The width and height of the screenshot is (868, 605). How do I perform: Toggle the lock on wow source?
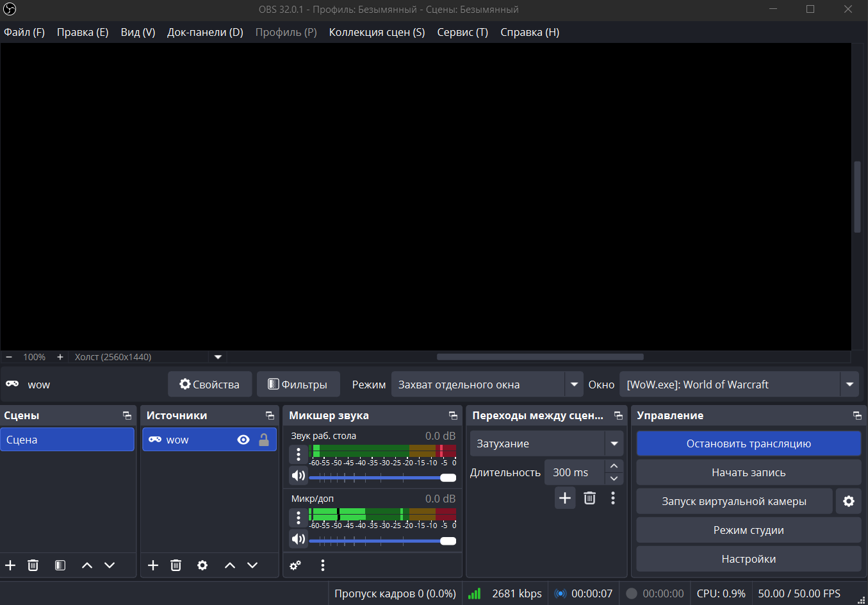[263, 440]
